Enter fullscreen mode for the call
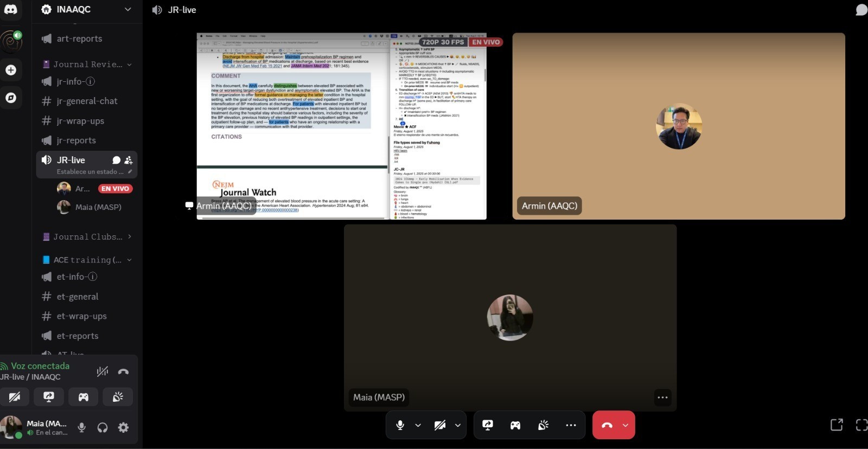868x449 pixels. tap(861, 425)
